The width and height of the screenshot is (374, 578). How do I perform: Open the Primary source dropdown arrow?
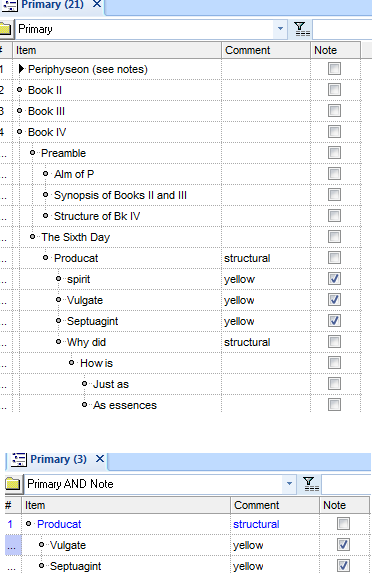[x=280, y=29]
